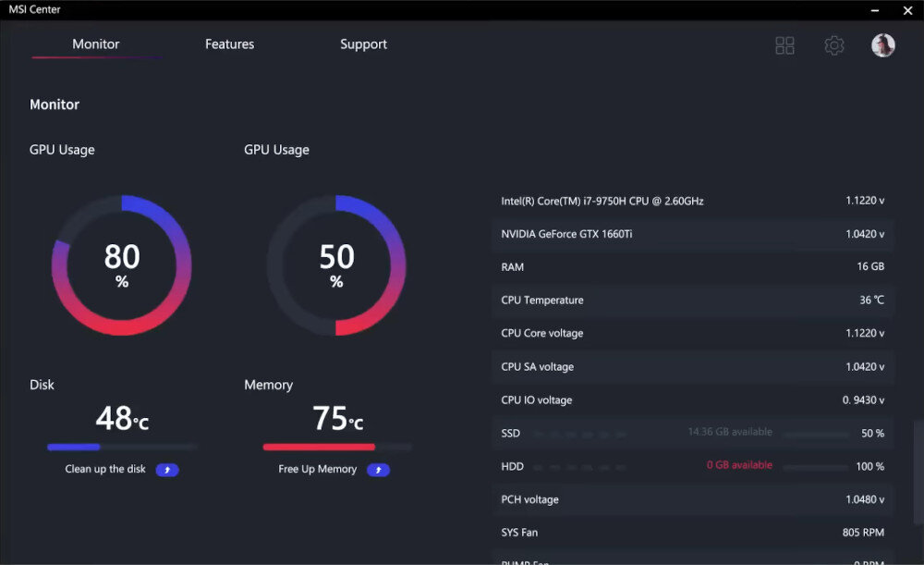The width and height of the screenshot is (924, 565).
Task: Click the blue Disk temperature bar
Action: click(74, 447)
